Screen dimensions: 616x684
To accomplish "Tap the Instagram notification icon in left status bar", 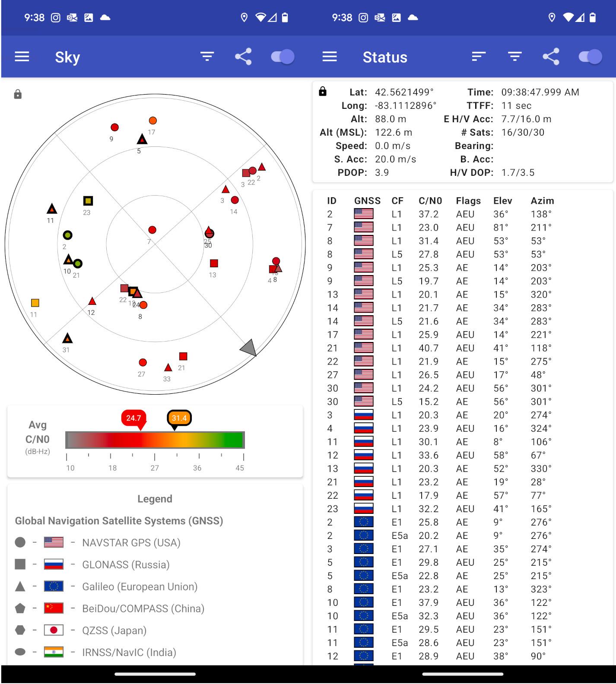I will coord(56,18).
